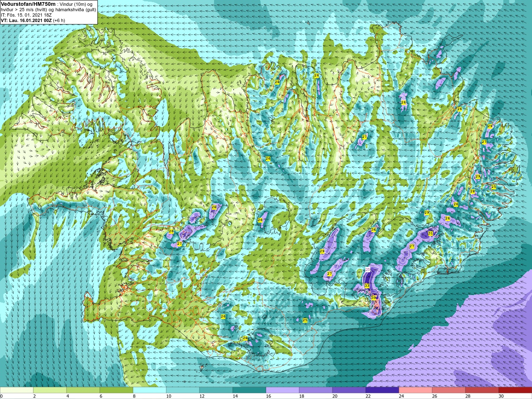
Task: Click the 16–18 light purple legend swatch
Action: [x=283, y=390]
